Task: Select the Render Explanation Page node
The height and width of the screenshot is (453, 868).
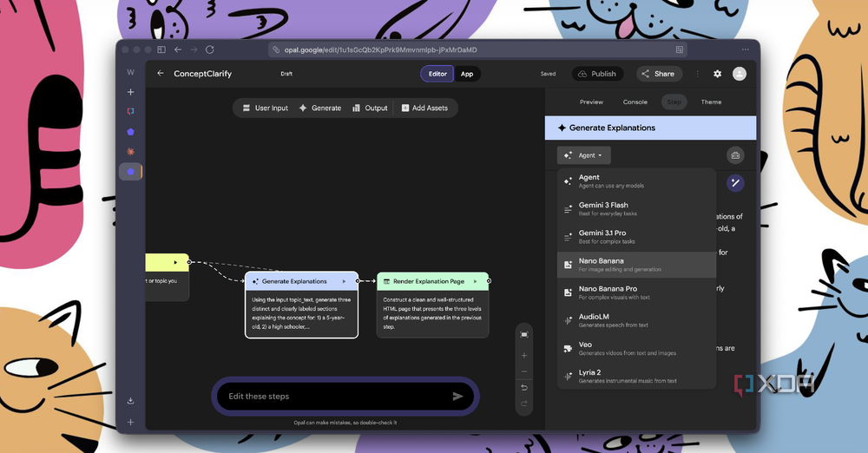Action: click(433, 305)
